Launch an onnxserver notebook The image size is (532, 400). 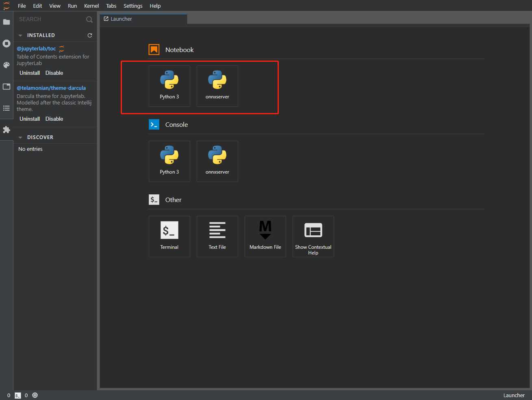click(x=217, y=86)
